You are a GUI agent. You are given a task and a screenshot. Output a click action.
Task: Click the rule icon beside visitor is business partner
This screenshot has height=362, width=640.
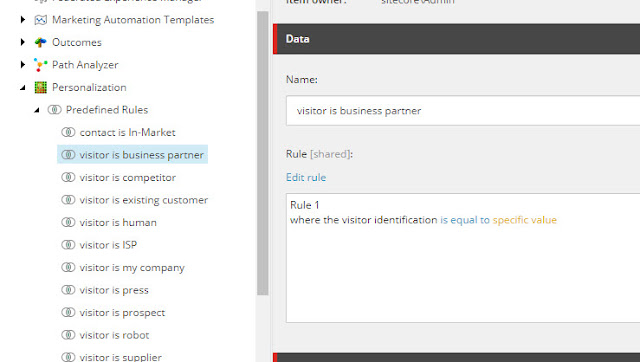68,155
